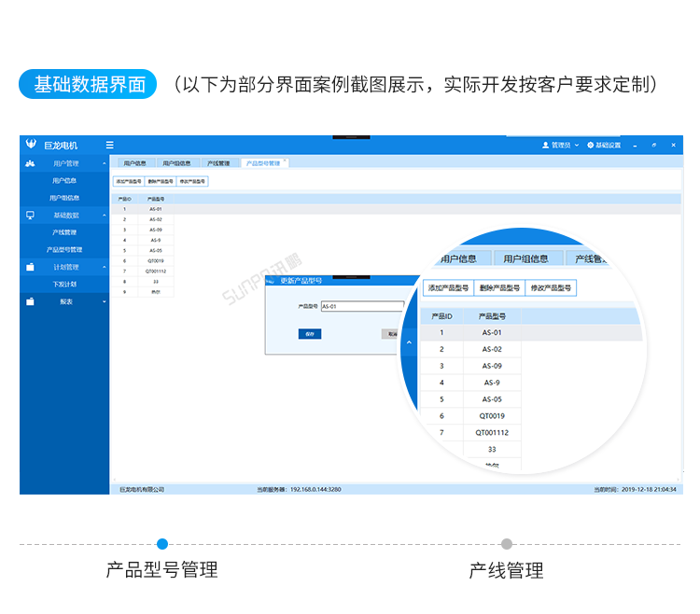Open 产线管理 in the left sidebar
The height and width of the screenshot is (614, 700).
click(64, 232)
